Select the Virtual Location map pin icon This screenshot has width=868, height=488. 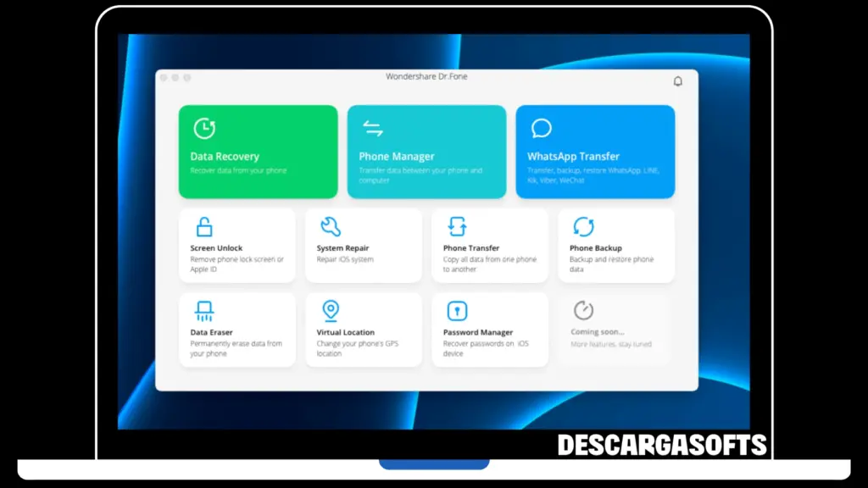[331, 311]
